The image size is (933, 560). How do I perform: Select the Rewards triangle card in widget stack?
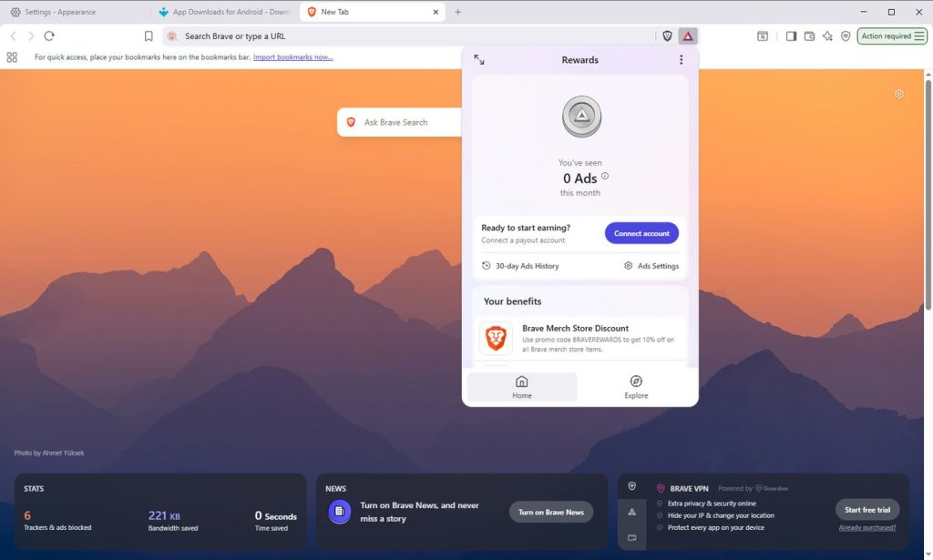(632, 512)
